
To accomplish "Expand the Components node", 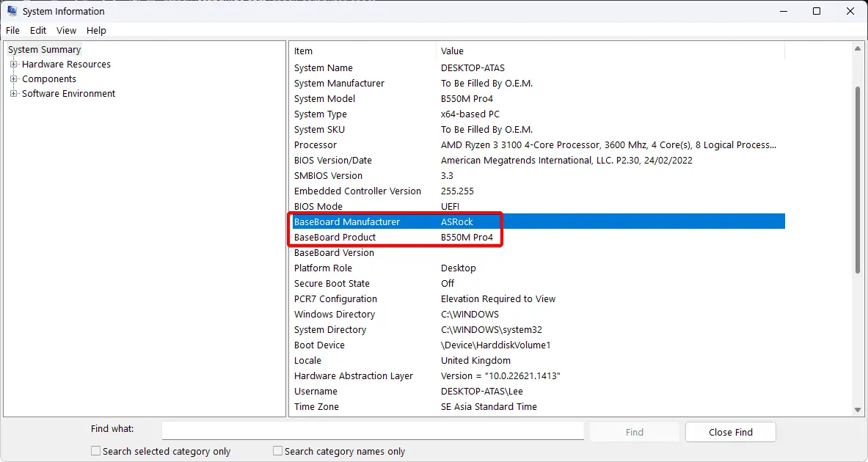I will (14, 79).
